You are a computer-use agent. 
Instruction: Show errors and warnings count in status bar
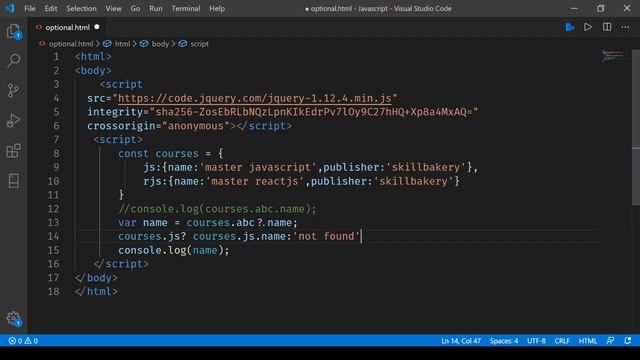coord(23,341)
